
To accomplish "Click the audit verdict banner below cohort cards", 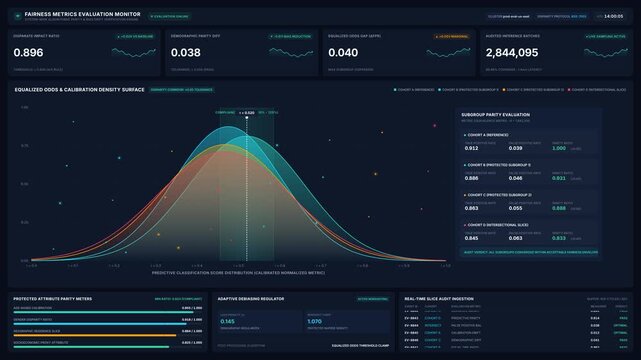I will pos(530,253).
